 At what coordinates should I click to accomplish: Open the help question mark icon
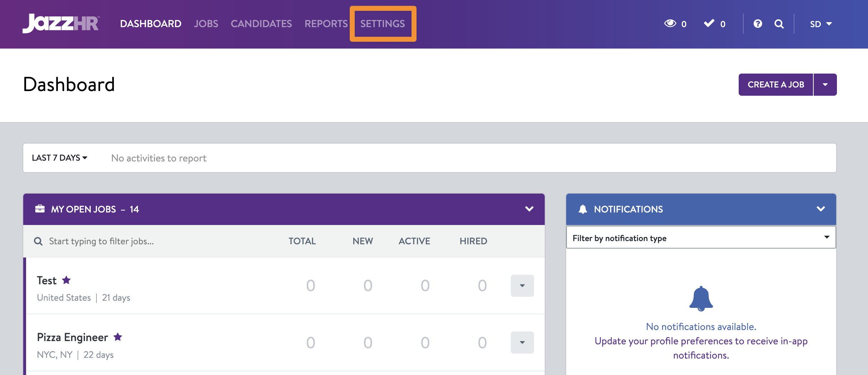pos(758,24)
